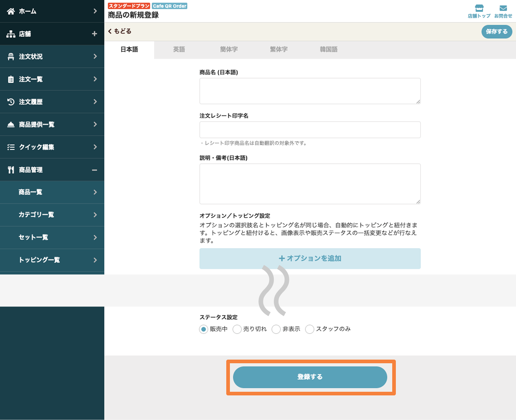The image size is (516, 420).
Task: Open カテゴリ一覧 via its chevron arrow
Action: (95, 215)
